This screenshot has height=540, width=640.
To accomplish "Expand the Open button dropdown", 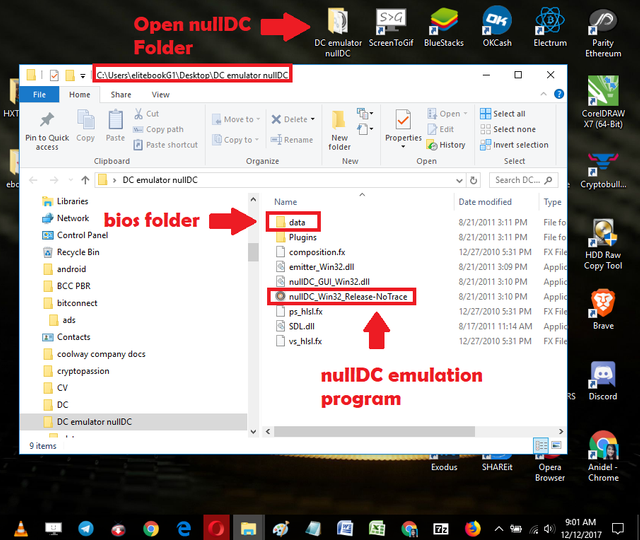I will [465, 113].
